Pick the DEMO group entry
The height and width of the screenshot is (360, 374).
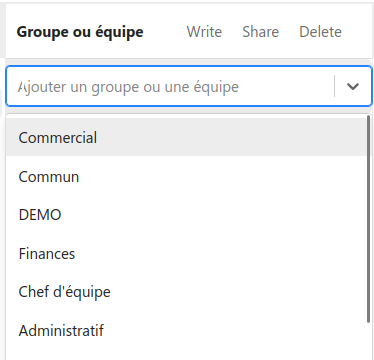click(186, 215)
